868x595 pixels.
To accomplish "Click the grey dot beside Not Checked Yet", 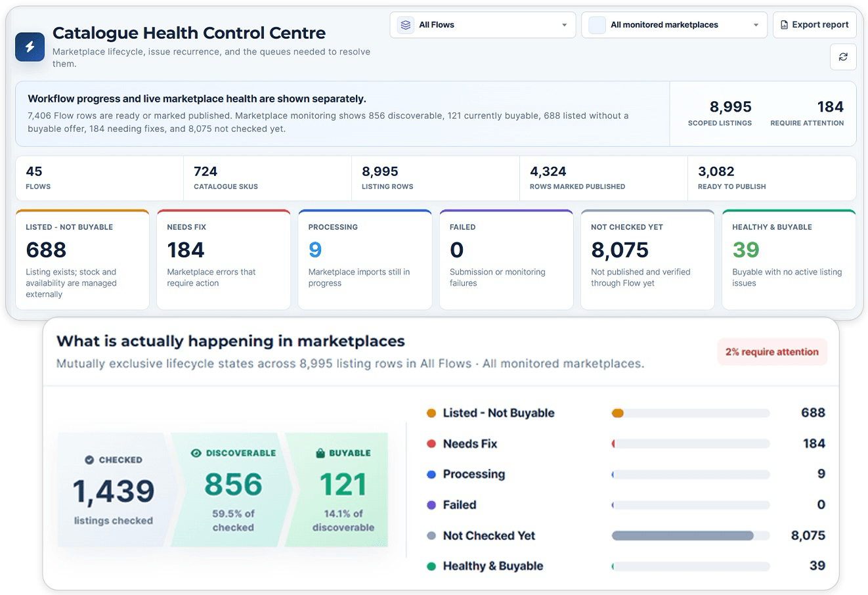I will pyautogui.click(x=431, y=536).
